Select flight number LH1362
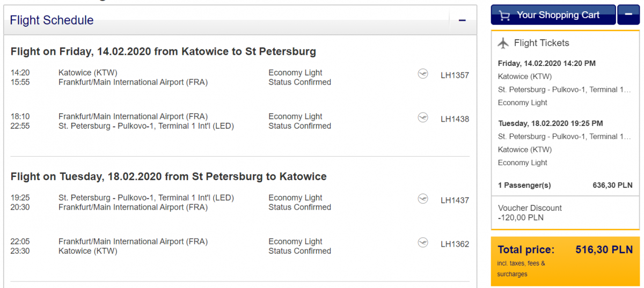Viewport: 644px width, 288px height. pyautogui.click(x=455, y=244)
